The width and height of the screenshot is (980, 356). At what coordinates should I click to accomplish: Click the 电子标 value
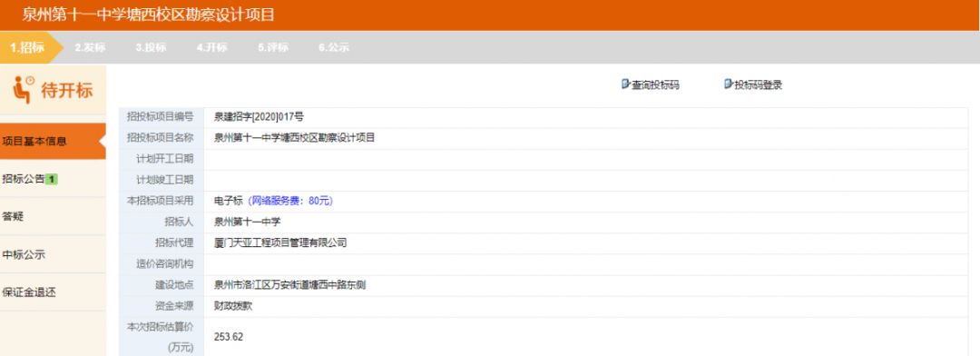(228, 201)
